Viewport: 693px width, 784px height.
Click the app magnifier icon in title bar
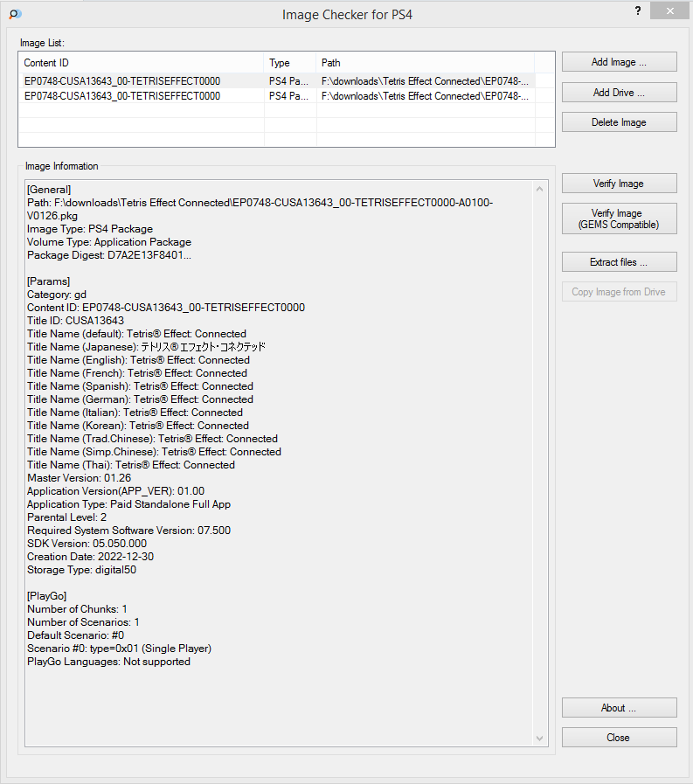[15, 14]
